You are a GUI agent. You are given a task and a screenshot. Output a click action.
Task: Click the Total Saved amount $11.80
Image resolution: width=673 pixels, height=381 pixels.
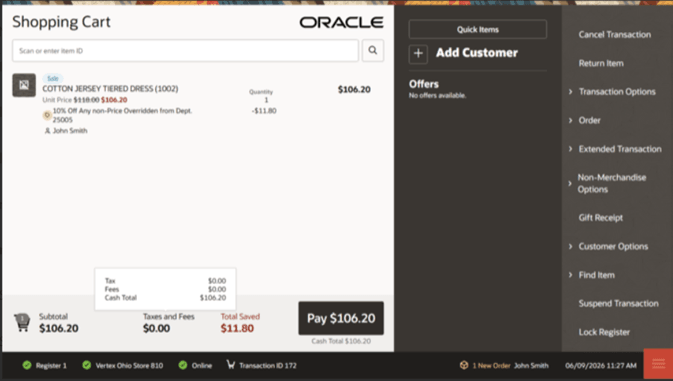click(237, 328)
